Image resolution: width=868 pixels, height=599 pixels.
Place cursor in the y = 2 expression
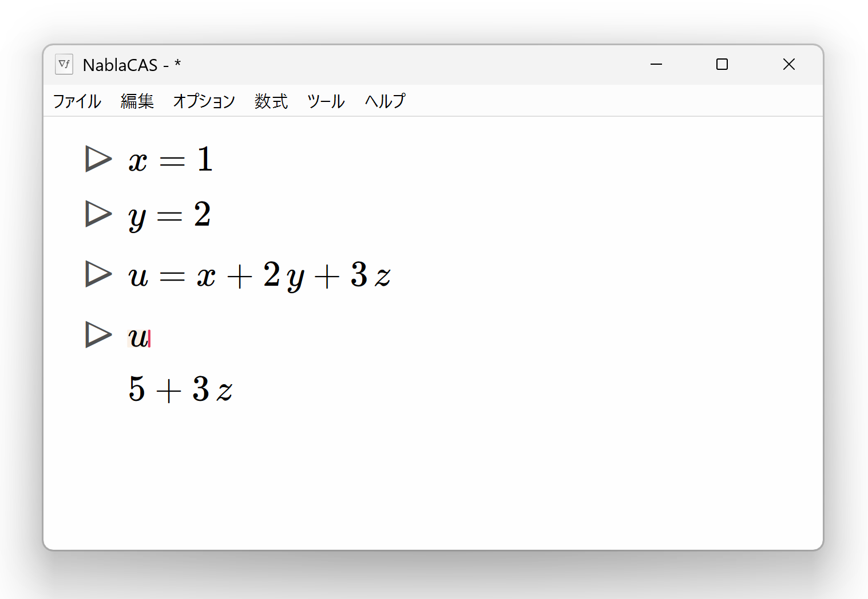170,215
